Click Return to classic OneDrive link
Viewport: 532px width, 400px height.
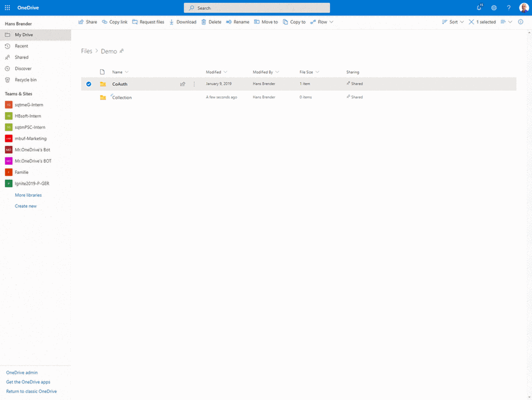(x=31, y=391)
